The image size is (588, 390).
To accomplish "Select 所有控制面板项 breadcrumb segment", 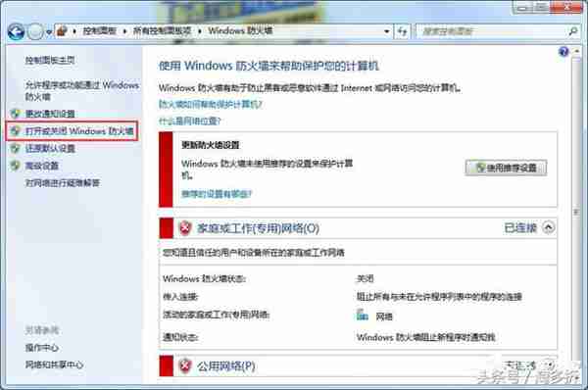I will point(162,30).
